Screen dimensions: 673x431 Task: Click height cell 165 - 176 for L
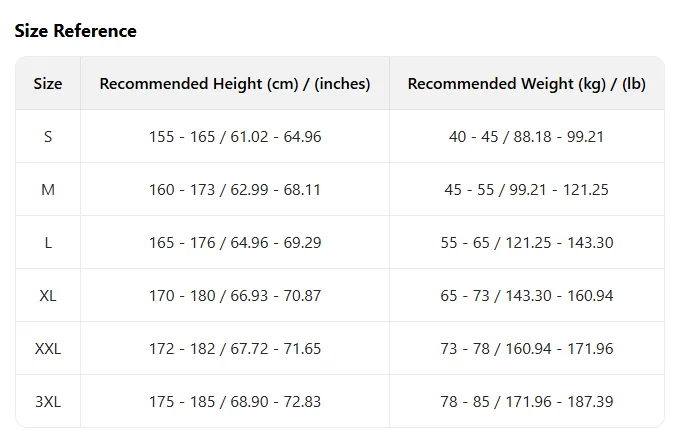[x=235, y=243]
